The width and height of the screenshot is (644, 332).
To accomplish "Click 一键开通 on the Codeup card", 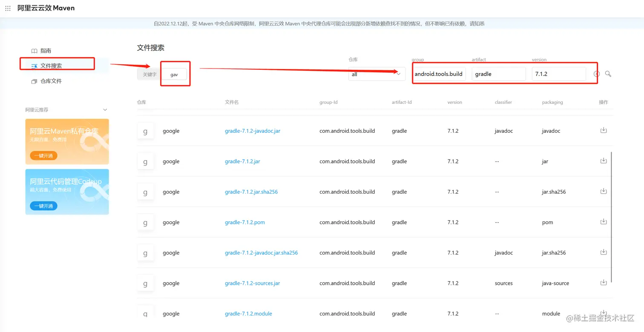I will click(x=43, y=206).
